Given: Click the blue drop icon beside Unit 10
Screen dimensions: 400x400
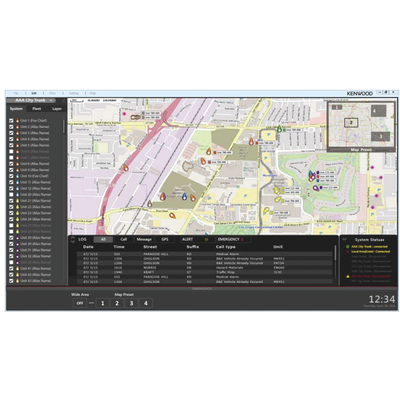Looking at the screenshot, I should tap(17, 176).
